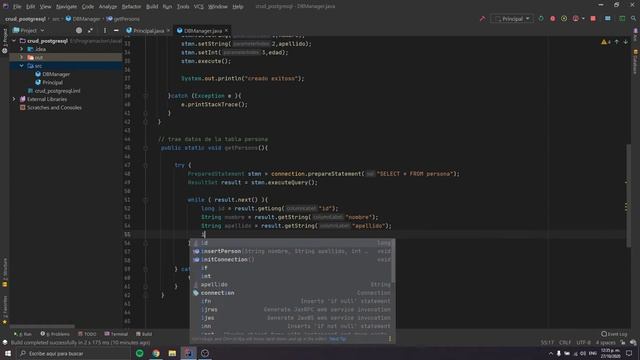Open the Run tool window button

click(x=22, y=334)
